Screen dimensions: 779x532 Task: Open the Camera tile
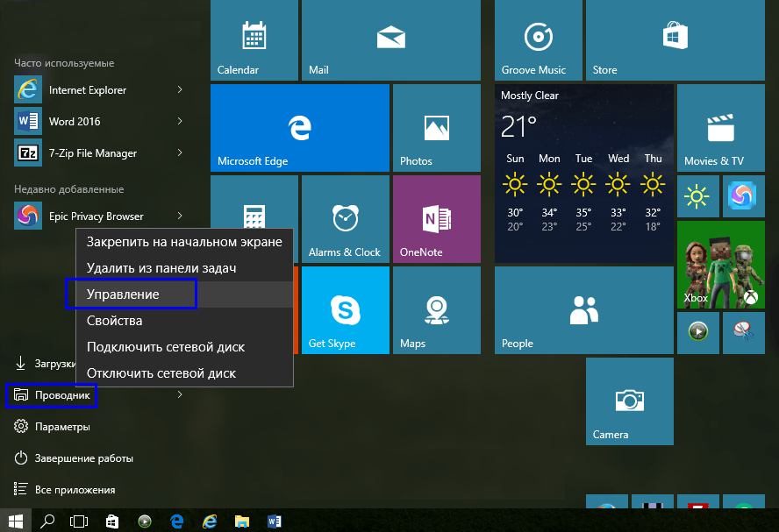coord(628,401)
